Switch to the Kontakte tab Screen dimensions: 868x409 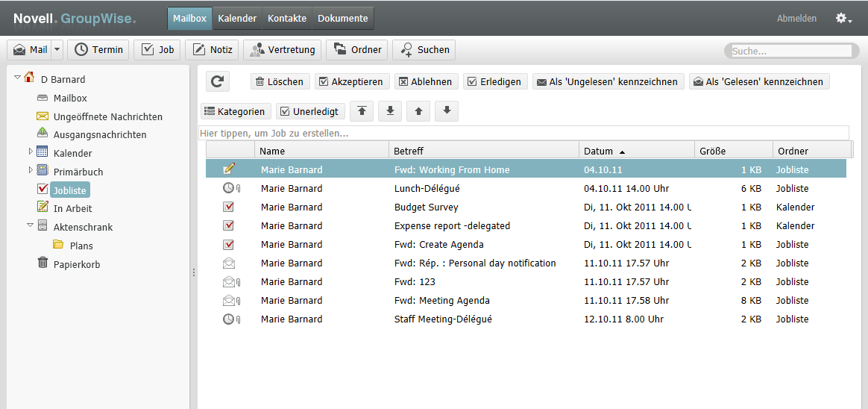(x=287, y=19)
